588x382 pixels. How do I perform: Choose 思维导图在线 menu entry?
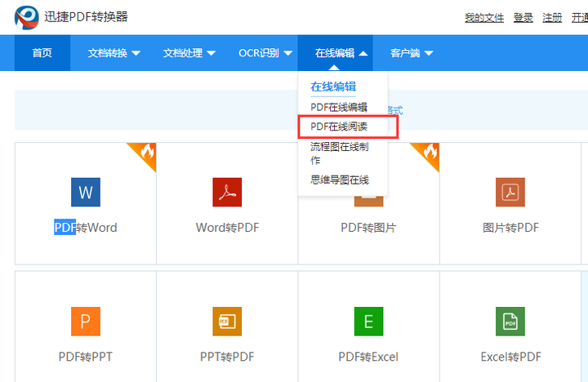pyautogui.click(x=340, y=180)
